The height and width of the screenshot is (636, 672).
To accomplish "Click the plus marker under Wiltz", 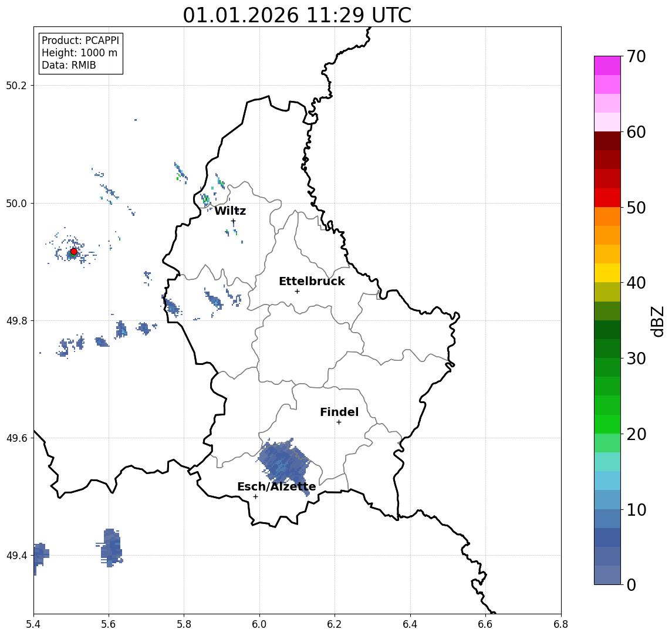I will pos(233,221).
